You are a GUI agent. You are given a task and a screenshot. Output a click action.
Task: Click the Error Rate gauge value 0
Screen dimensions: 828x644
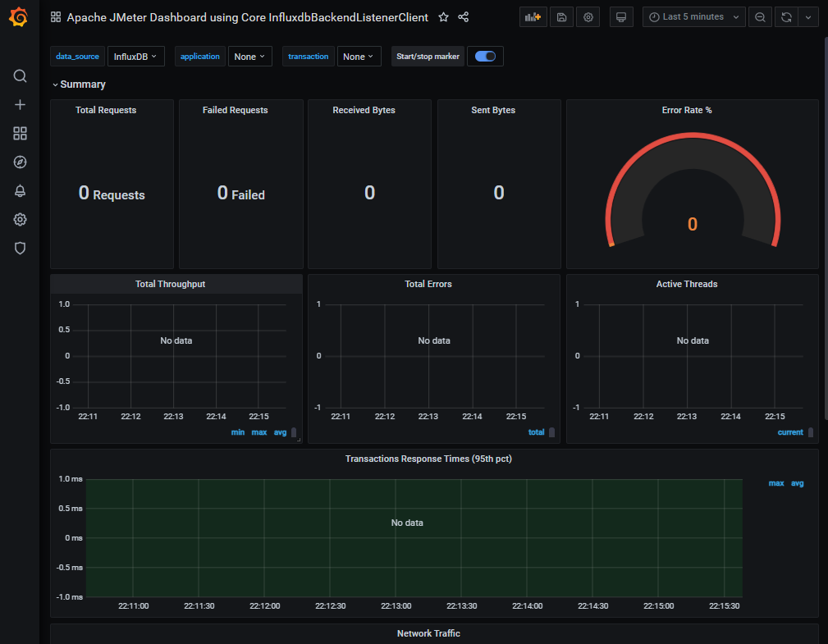click(693, 224)
